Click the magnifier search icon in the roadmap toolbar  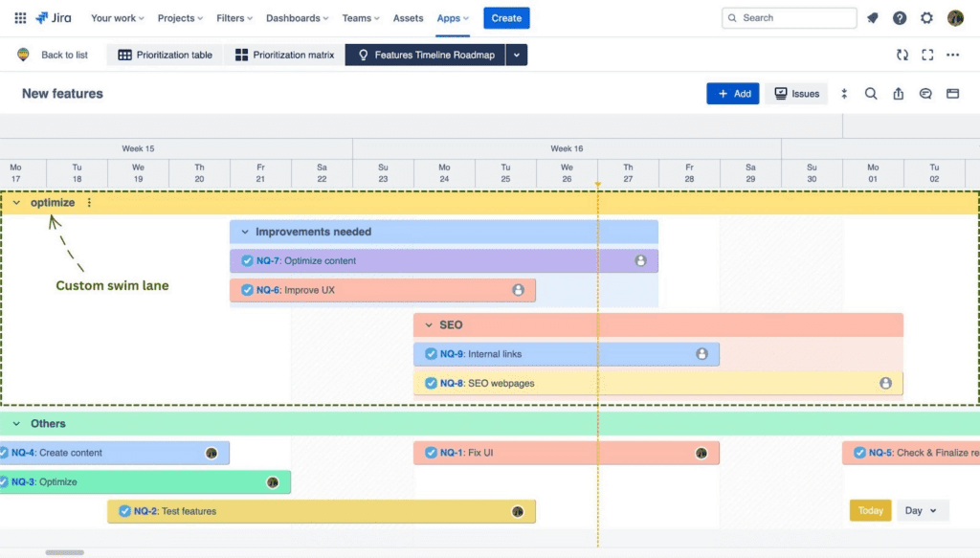click(871, 94)
